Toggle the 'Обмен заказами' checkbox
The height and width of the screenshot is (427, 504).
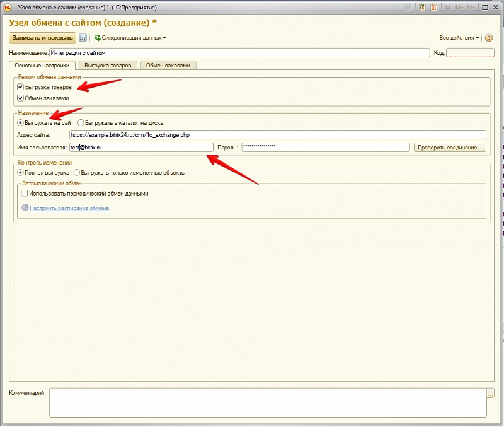pos(21,98)
